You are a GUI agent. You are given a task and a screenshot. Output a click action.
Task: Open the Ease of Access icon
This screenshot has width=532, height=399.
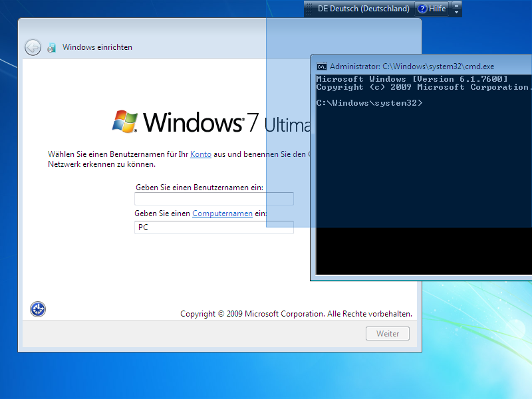click(x=38, y=309)
